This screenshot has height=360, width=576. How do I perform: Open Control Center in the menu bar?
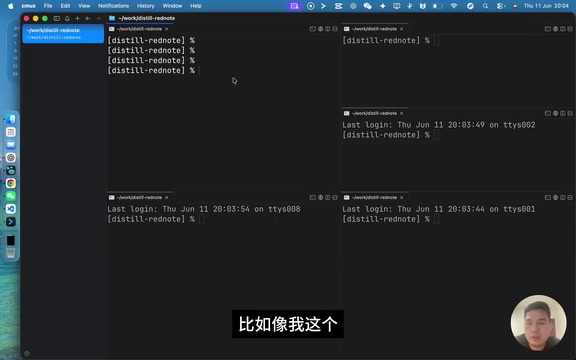[x=500, y=6]
